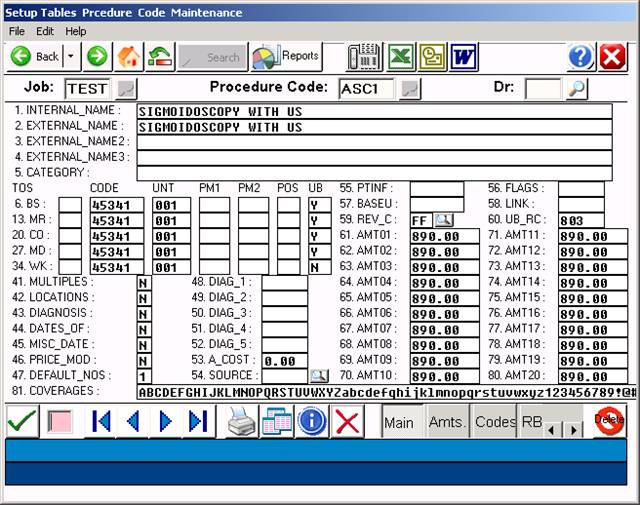Save changes with the green checkmark
The height and width of the screenshot is (505, 640).
click(x=21, y=422)
